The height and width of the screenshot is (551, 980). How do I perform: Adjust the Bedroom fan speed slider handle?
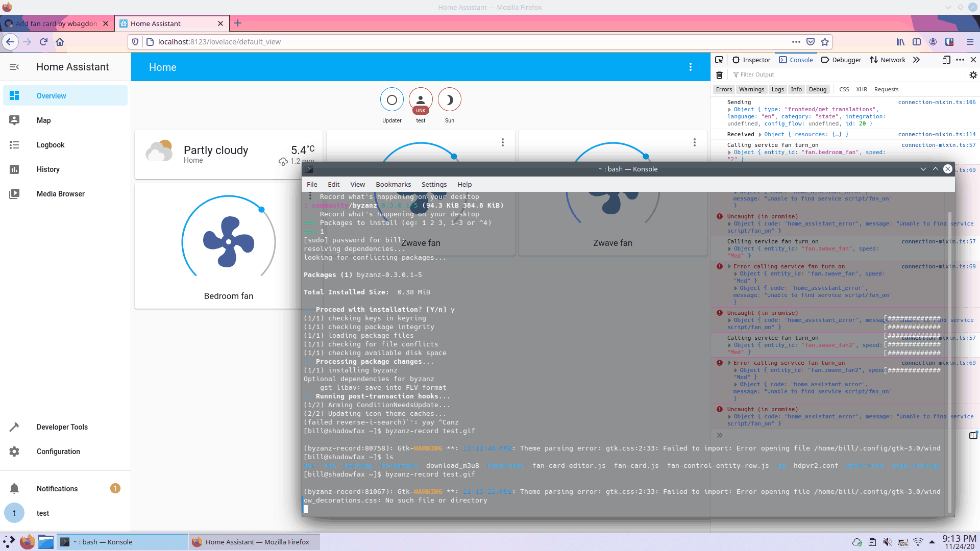point(262,210)
